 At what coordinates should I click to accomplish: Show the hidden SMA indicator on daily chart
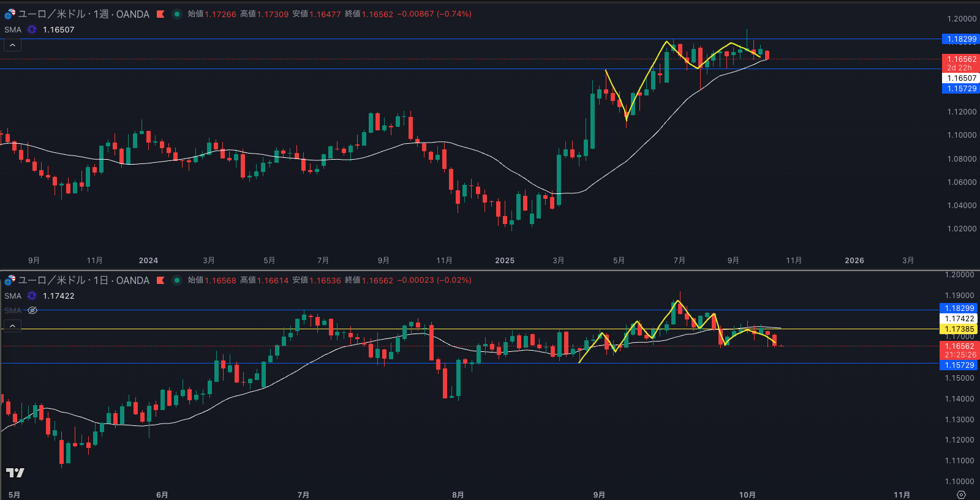click(x=33, y=310)
